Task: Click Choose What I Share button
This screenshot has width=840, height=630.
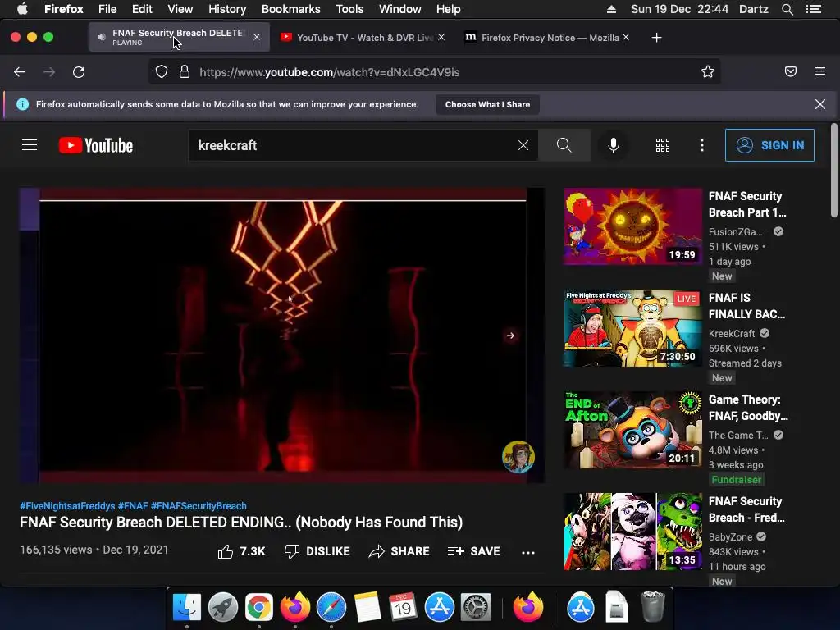Action: coord(487,104)
